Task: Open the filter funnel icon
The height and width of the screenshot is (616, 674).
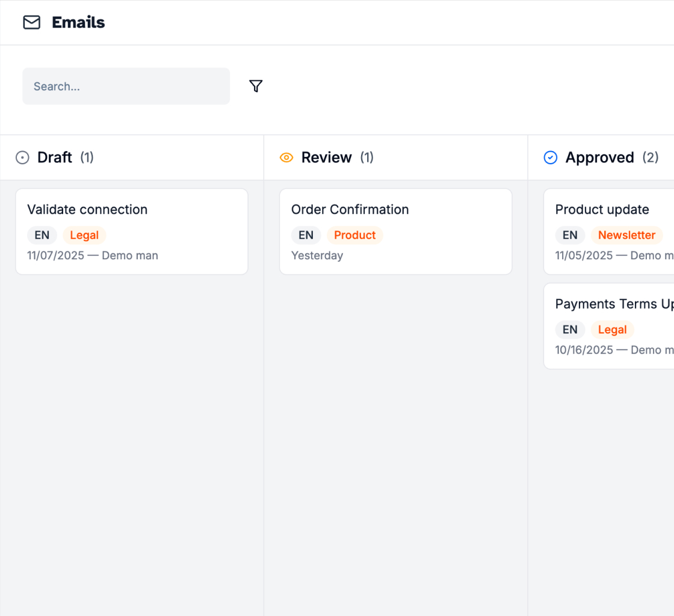Action: (x=256, y=86)
